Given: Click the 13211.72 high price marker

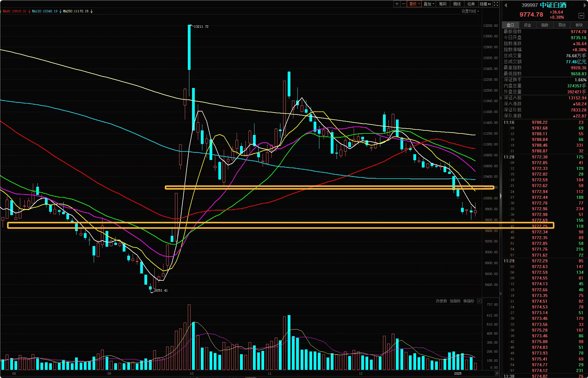Looking at the screenshot, I should 201,27.
